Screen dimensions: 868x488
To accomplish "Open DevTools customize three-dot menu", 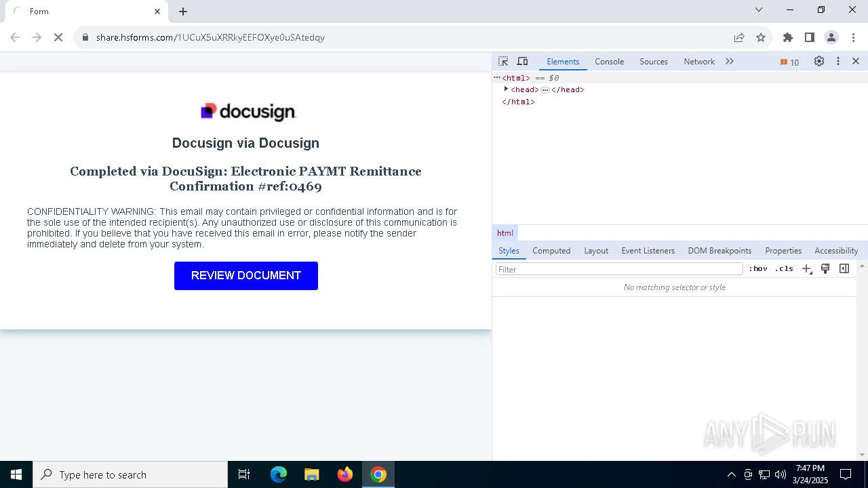I will [x=838, y=61].
